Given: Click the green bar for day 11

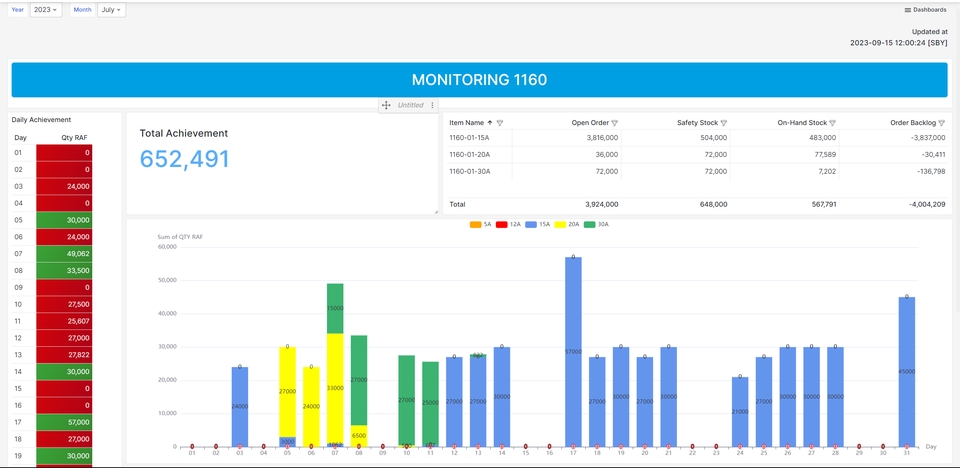Looking at the screenshot, I should coord(430,403).
